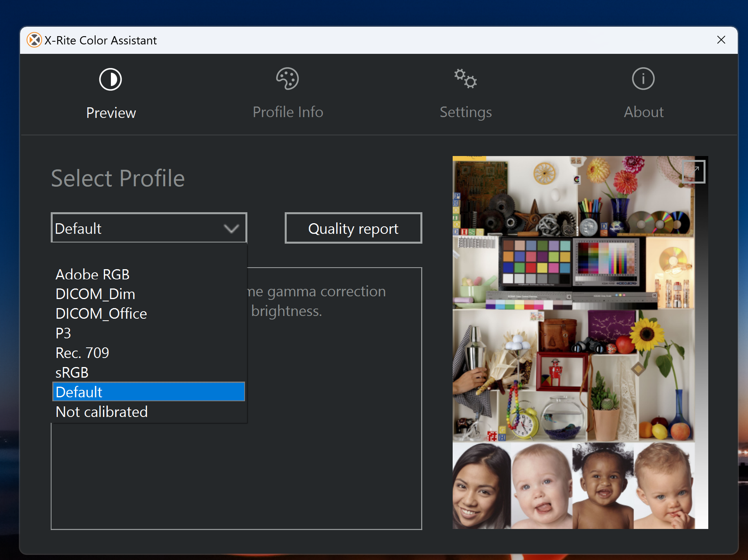Select the P3 color profile
The image size is (748, 560).
(63, 333)
